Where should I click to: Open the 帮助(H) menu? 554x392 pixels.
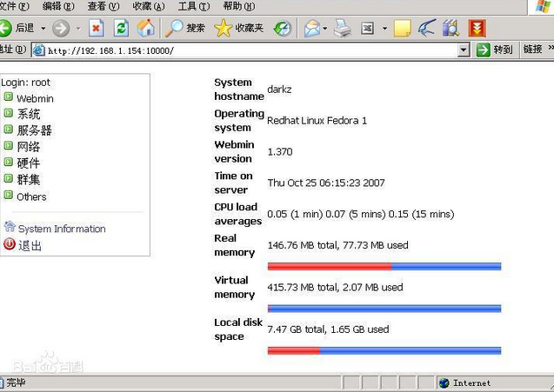pyautogui.click(x=239, y=6)
